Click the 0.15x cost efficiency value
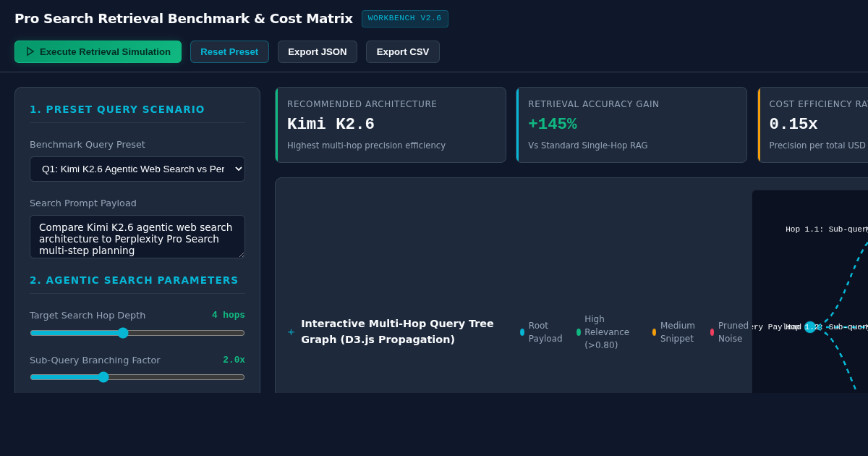This screenshot has width=868, height=456. 793,124
